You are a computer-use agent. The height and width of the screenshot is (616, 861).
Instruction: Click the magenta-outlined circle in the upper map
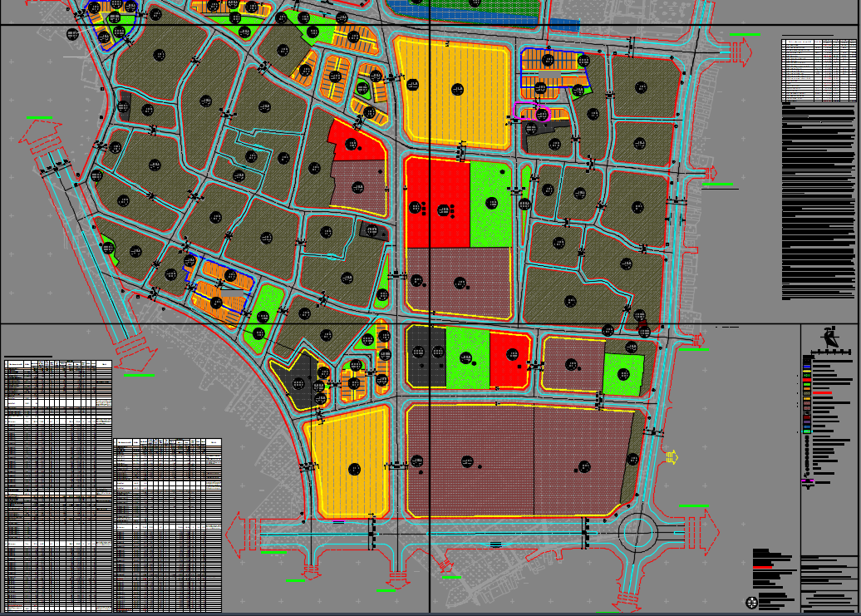click(x=542, y=112)
